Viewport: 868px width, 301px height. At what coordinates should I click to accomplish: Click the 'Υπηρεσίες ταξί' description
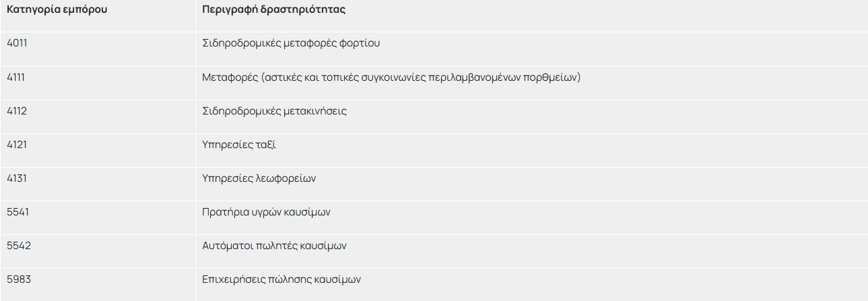[239, 145]
